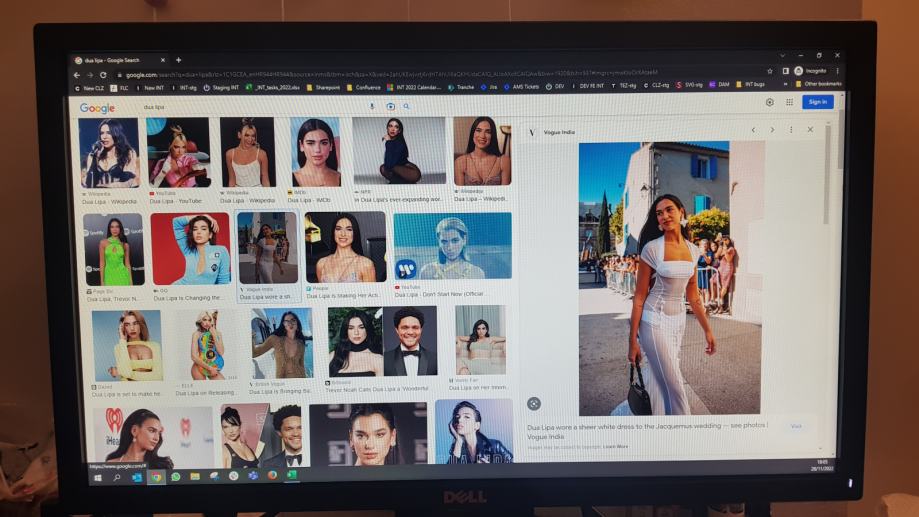Open Microsoft Teams from the taskbar

pyautogui.click(x=253, y=475)
